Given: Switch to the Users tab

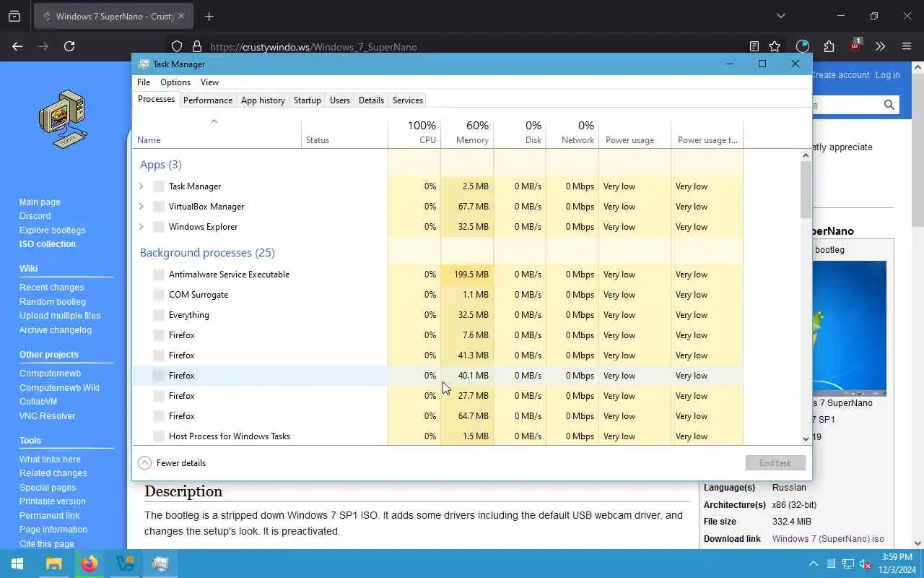Looking at the screenshot, I should [340, 100].
